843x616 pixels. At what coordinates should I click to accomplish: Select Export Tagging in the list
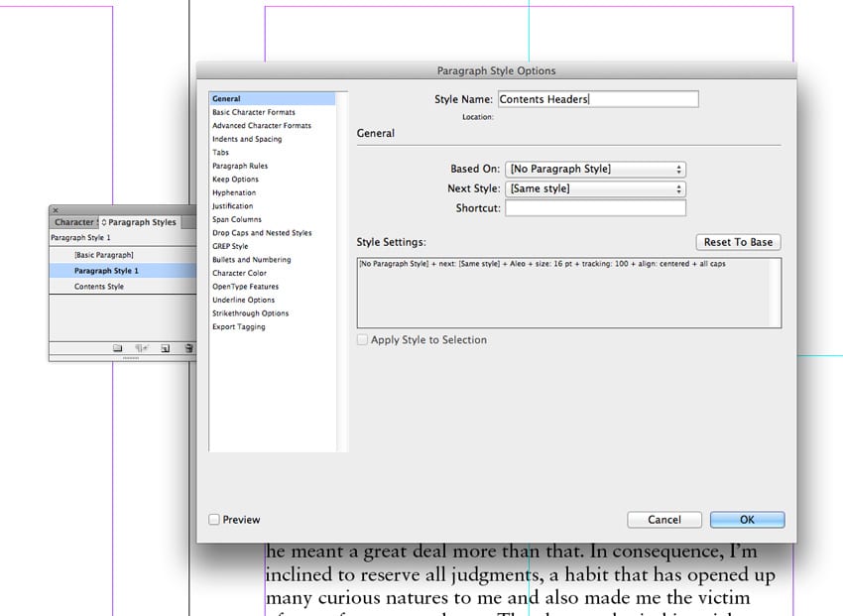238,326
